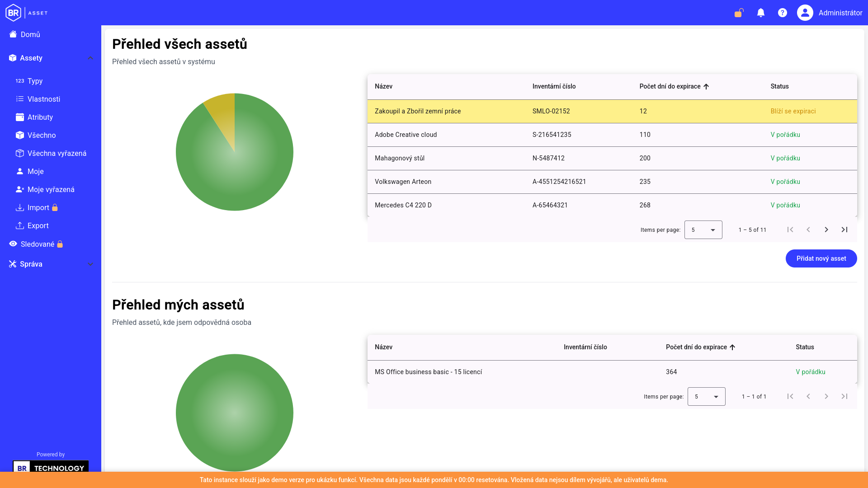Click the Přidat nový asset button
The height and width of the screenshot is (488, 868).
coord(821,258)
